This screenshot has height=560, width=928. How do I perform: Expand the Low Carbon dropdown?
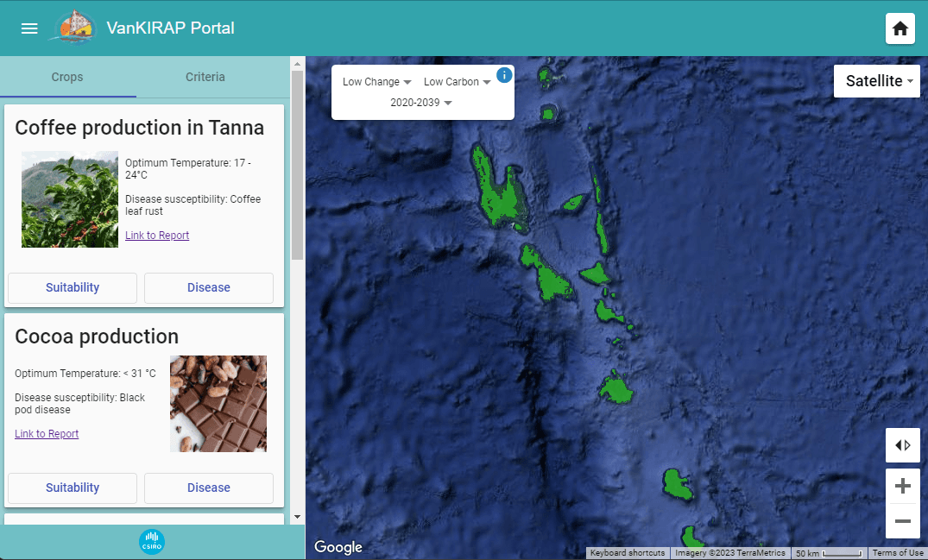[x=457, y=82]
